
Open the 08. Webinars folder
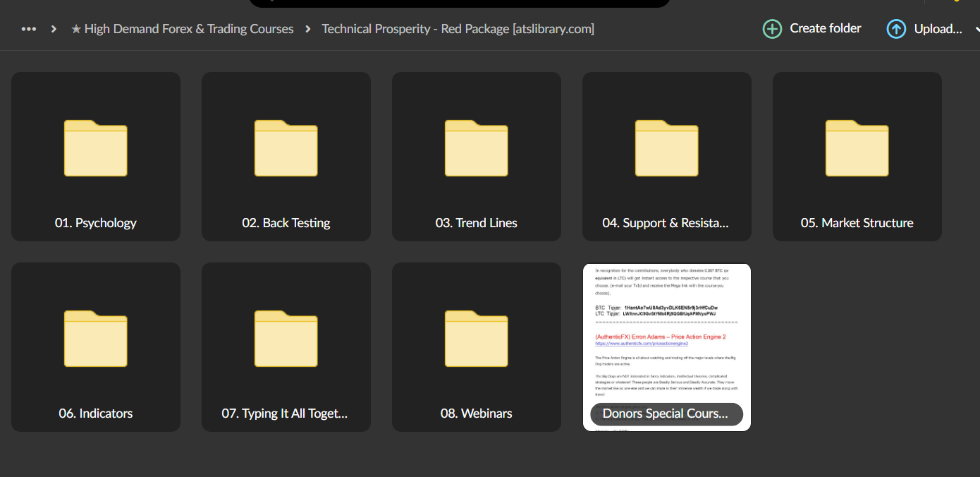tap(476, 347)
